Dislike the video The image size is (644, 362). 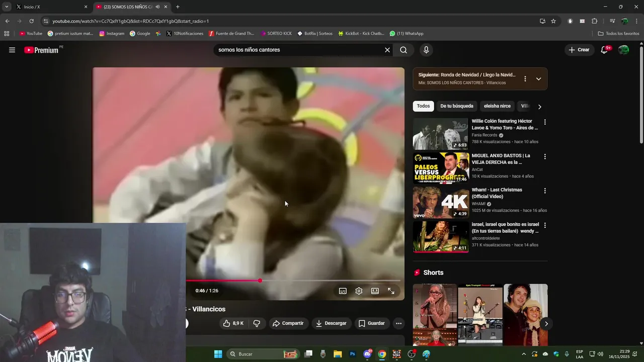pyautogui.click(x=257, y=323)
